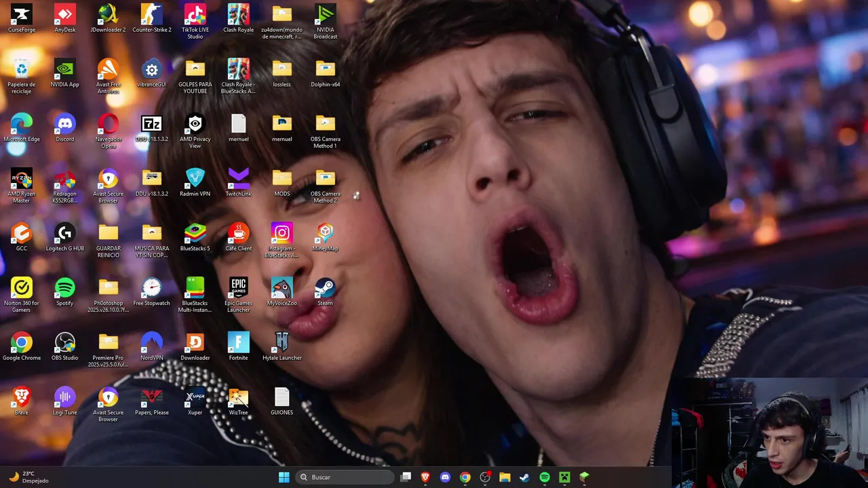
Task: Open the GOLPES PARA YOUTUBE folder
Action: pyautogui.click(x=195, y=77)
